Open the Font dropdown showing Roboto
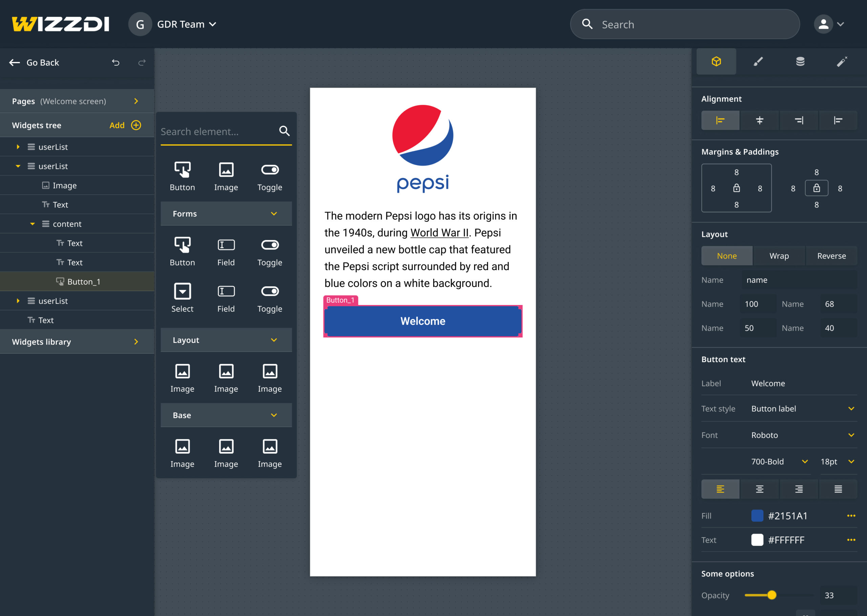The height and width of the screenshot is (616, 867). click(x=804, y=435)
